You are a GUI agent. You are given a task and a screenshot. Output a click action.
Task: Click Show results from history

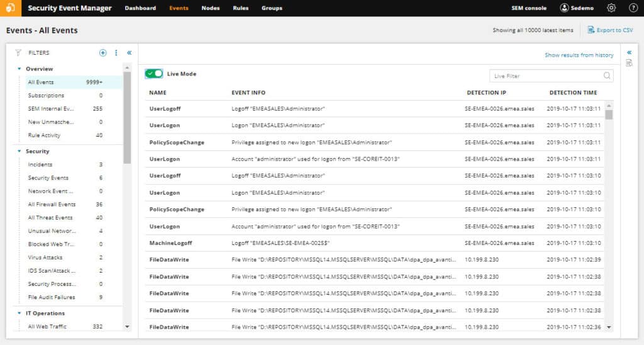579,55
